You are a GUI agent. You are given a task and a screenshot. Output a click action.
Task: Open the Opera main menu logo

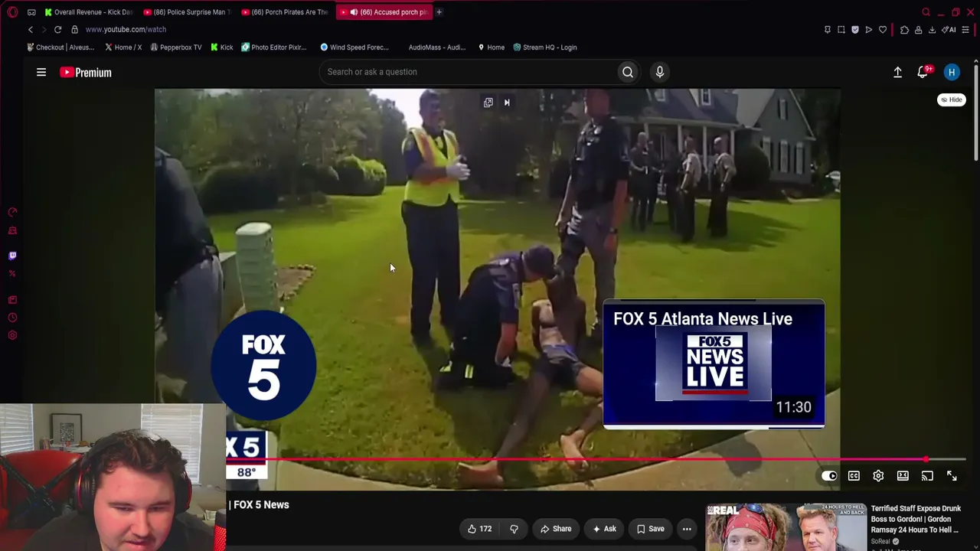[12, 12]
